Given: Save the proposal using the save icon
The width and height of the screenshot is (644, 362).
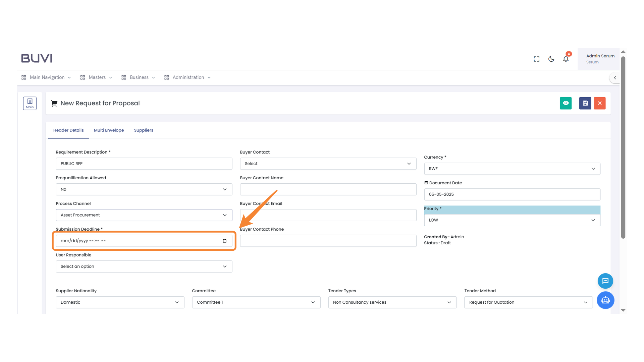Looking at the screenshot, I should (x=585, y=103).
